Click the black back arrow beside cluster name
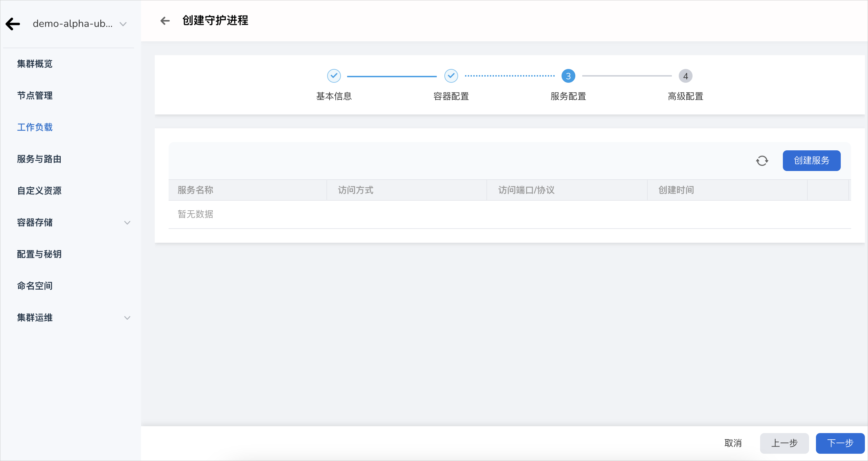868x461 pixels. coord(13,24)
